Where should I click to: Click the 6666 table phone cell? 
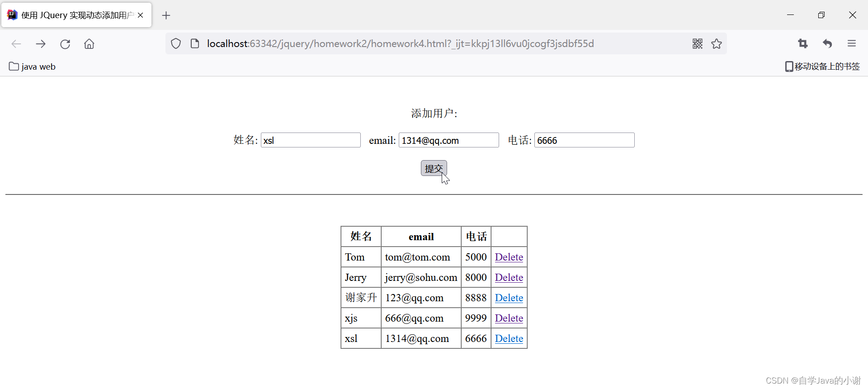pyautogui.click(x=476, y=338)
